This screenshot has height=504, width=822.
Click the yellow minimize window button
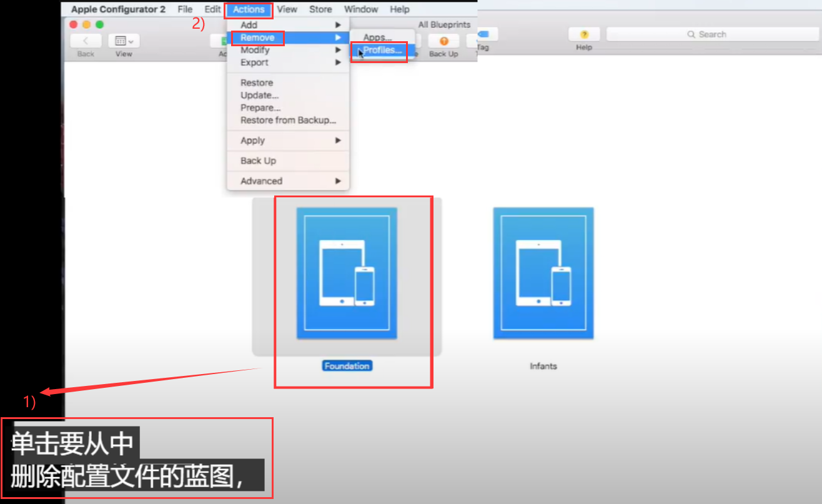point(86,24)
